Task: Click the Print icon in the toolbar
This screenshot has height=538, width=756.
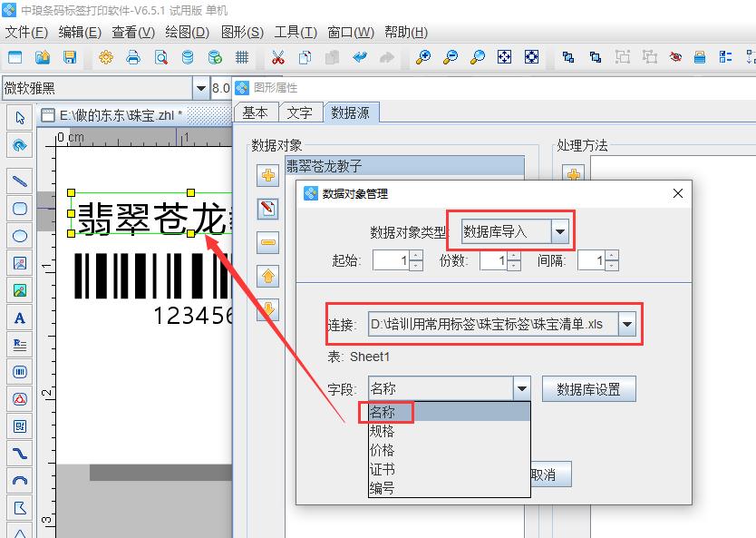Action: [x=134, y=56]
